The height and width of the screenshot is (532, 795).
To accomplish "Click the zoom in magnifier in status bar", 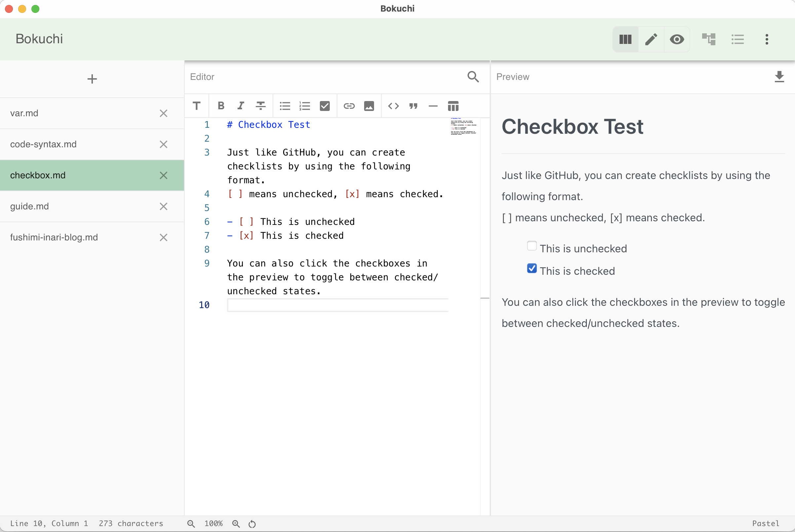I will pyautogui.click(x=236, y=523).
